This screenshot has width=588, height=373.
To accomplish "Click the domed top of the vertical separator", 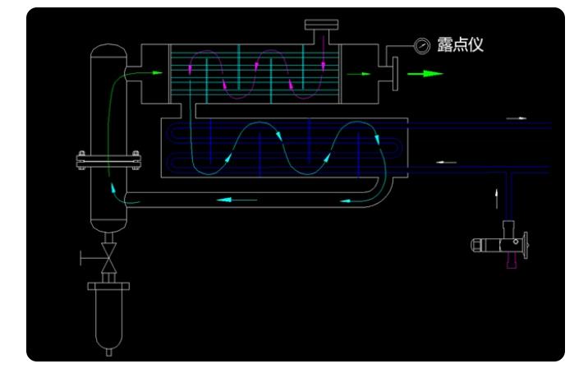I will 108,53.
